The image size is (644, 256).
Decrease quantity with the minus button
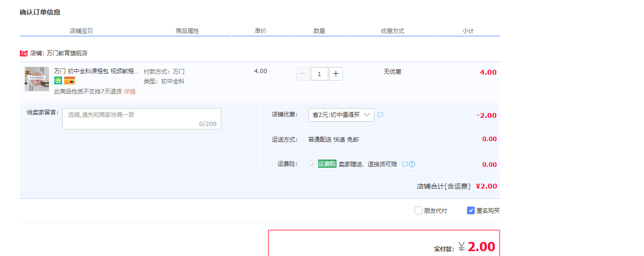pyautogui.click(x=303, y=74)
